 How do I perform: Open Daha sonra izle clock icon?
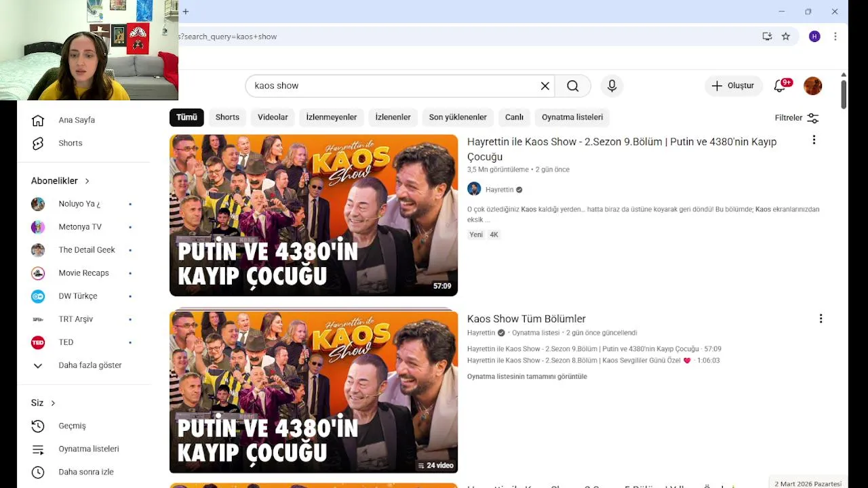[38, 472]
